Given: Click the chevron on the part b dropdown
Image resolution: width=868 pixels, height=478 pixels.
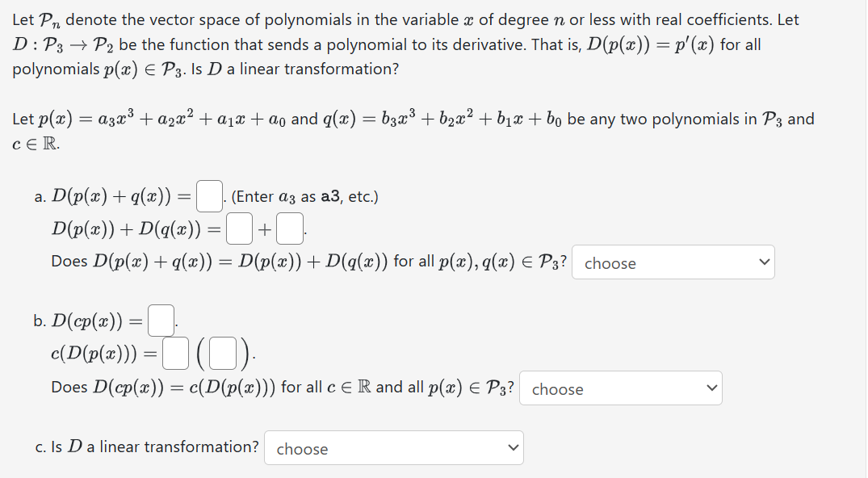Looking at the screenshot, I should (x=712, y=388).
